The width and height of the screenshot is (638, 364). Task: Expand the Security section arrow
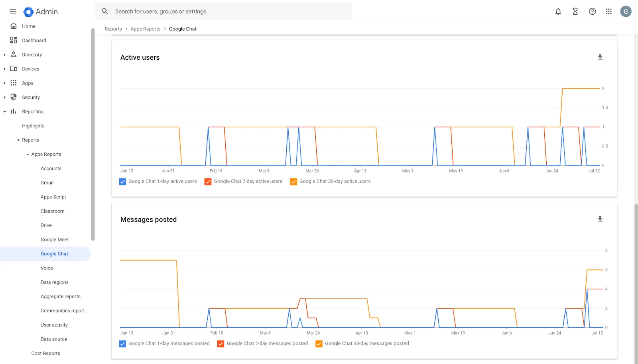[5, 98]
